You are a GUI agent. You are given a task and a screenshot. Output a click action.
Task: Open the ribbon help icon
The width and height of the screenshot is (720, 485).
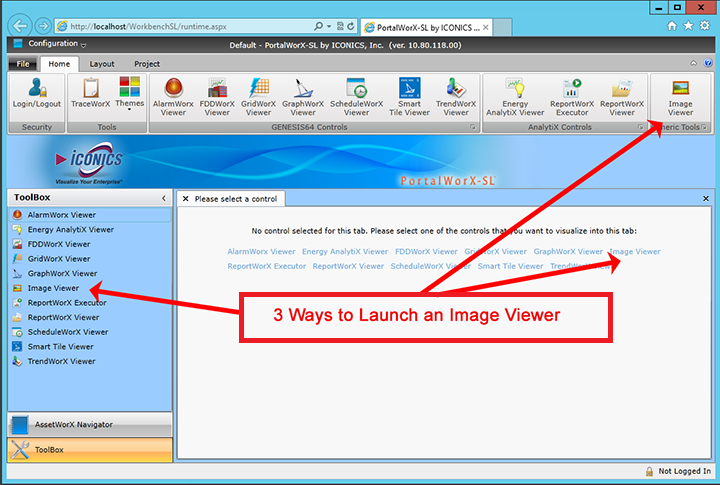(x=708, y=63)
